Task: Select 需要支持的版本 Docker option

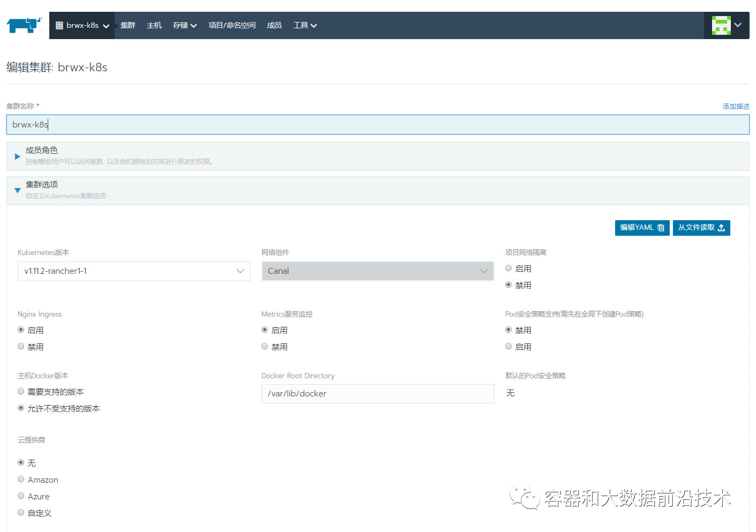Action: [21, 392]
